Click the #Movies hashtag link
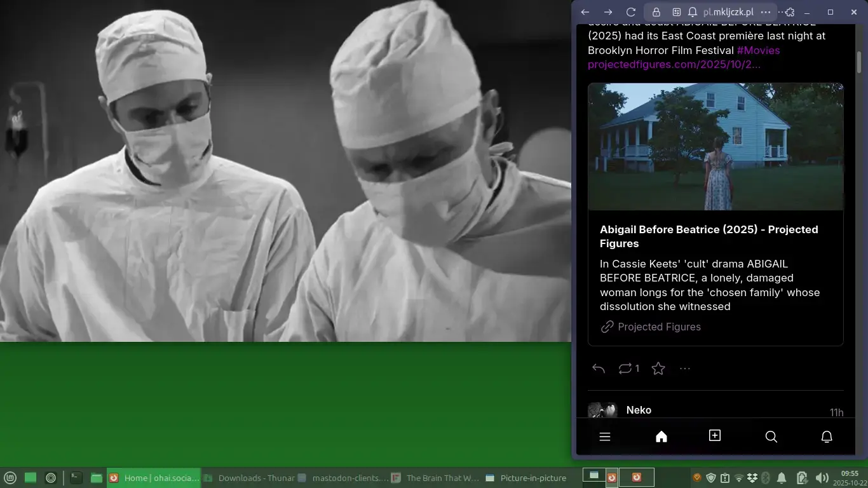Image resolution: width=868 pixels, height=488 pixels. tap(758, 50)
